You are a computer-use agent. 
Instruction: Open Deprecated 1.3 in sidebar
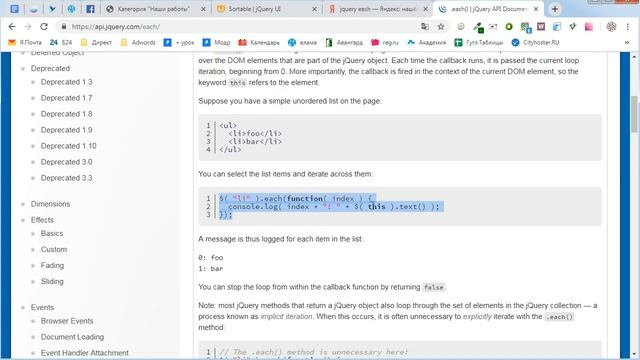67,82
